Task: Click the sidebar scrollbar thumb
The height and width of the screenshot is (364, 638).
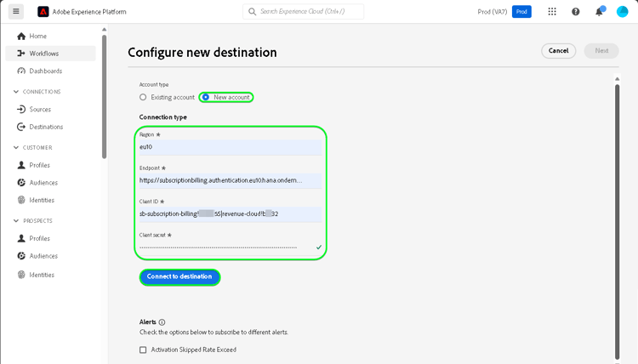Action: coord(104,97)
